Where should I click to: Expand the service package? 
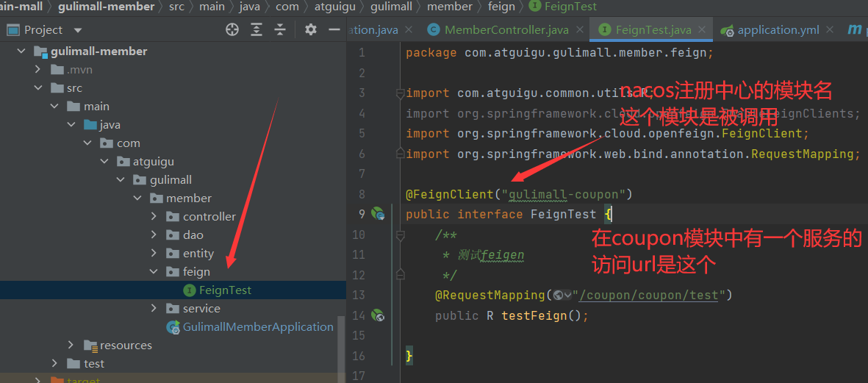point(154,308)
